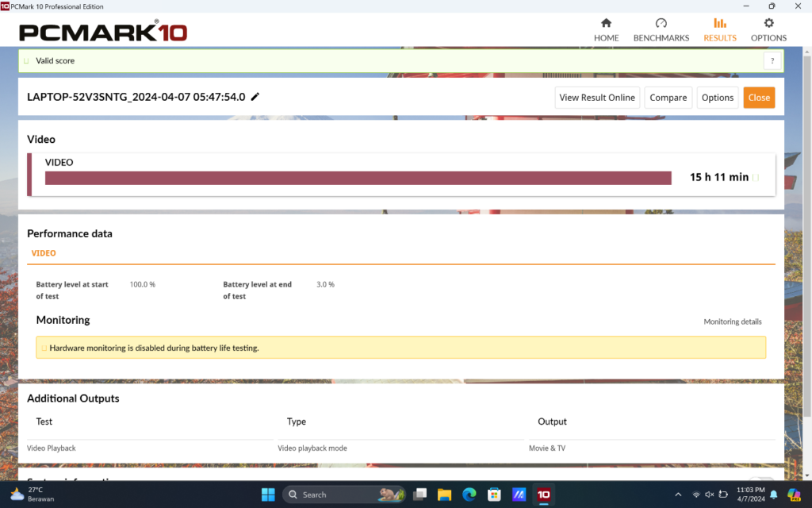Open the top navigation Options gear
The image size is (812, 508).
pos(768,24)
